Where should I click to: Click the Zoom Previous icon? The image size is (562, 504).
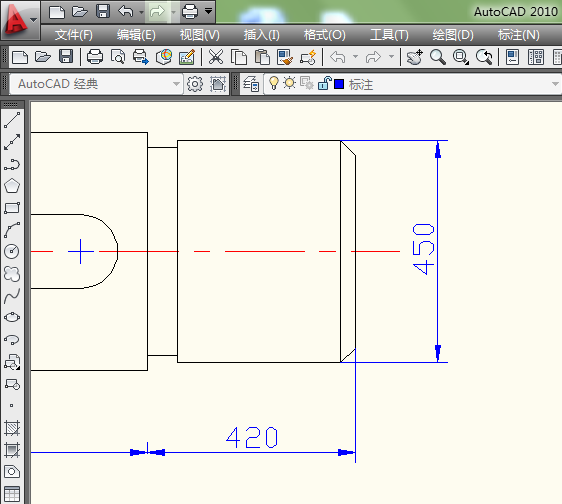(x=484, y=57)
